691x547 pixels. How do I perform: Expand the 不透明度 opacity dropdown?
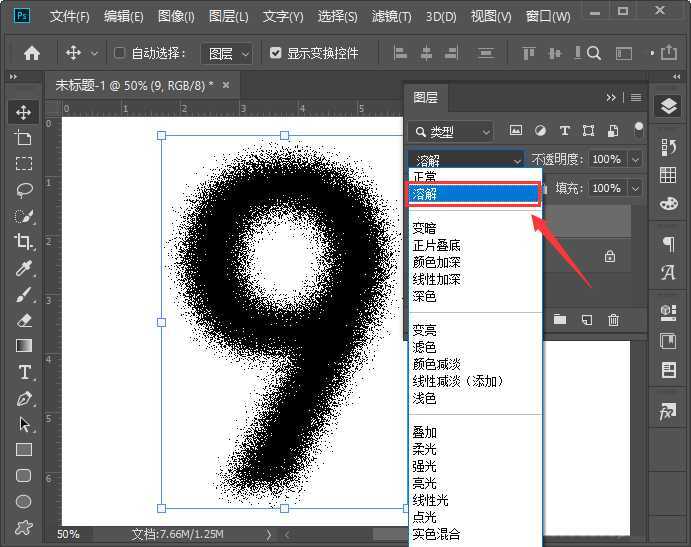click(635, 159)
